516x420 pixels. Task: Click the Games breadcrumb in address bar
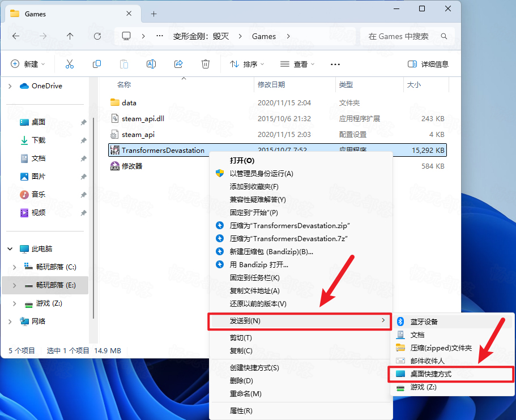click(x=264, y=36)
